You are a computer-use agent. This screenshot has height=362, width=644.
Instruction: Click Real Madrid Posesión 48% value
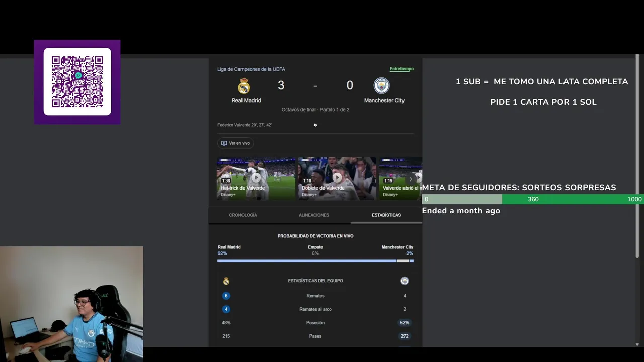click(x=226, y=323)
